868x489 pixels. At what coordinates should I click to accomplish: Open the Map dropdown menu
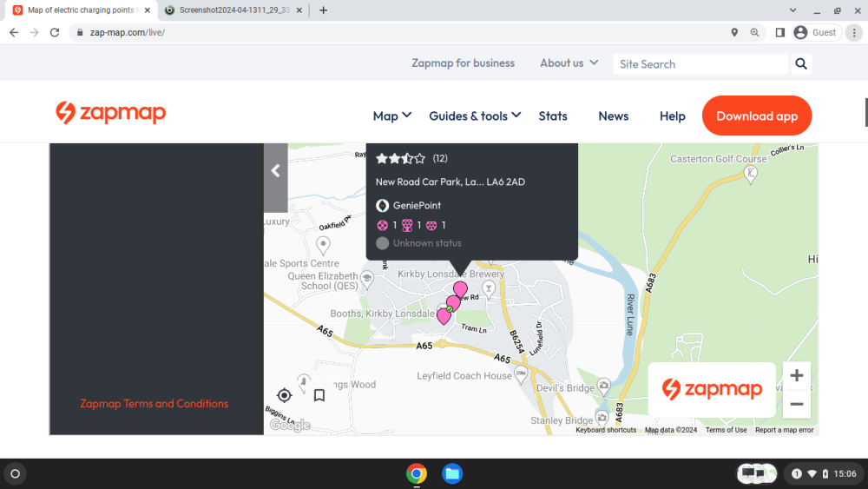[x=392, y=116]
